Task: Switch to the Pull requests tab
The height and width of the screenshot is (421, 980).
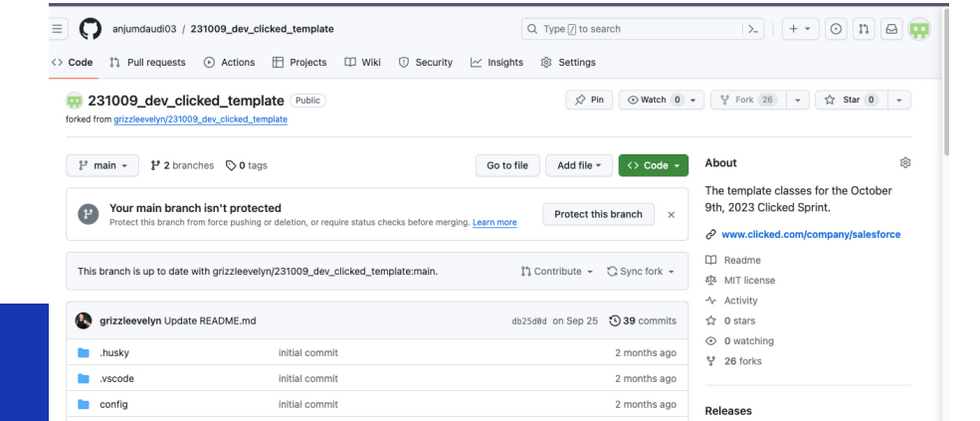Action: pos(148,62)
